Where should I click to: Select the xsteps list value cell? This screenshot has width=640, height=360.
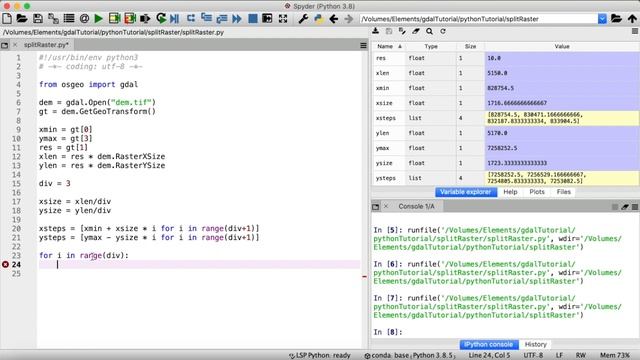coord(562,118)
